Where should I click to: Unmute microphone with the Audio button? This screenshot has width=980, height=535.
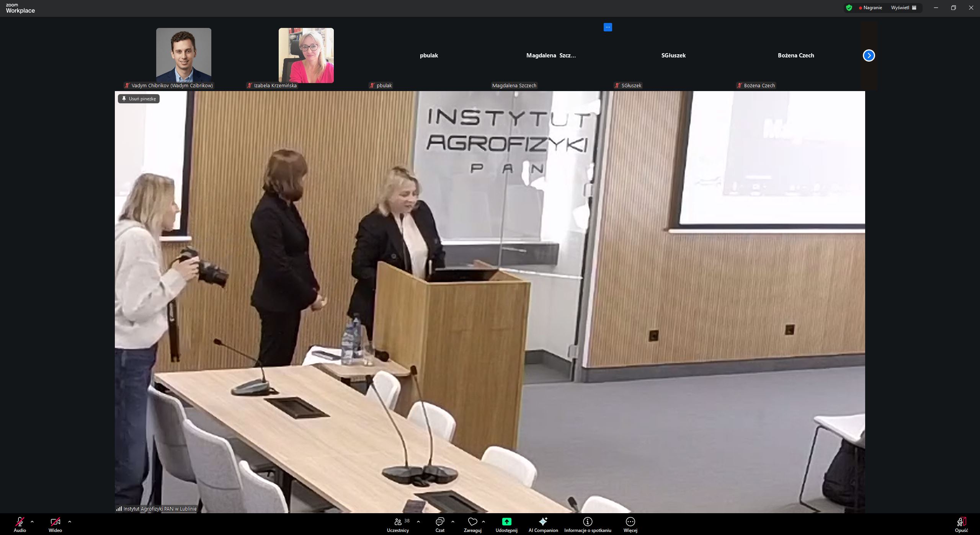[20, 522]
